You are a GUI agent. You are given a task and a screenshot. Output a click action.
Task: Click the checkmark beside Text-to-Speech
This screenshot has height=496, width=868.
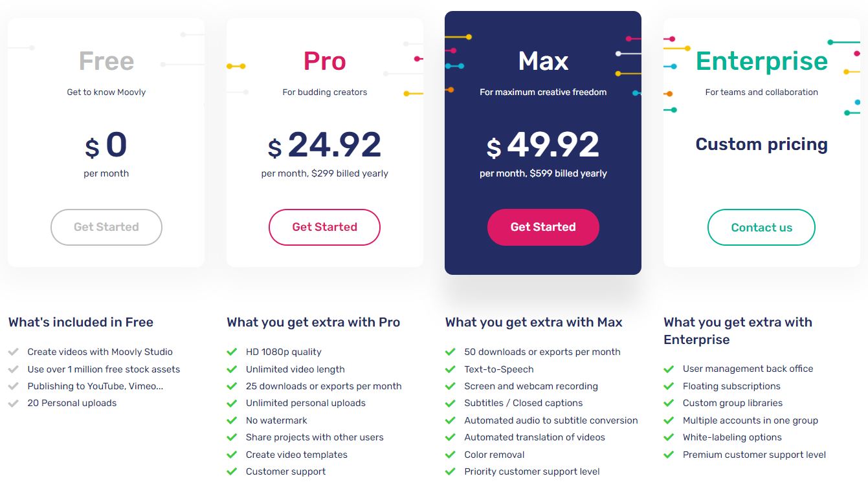pos(451,369)
